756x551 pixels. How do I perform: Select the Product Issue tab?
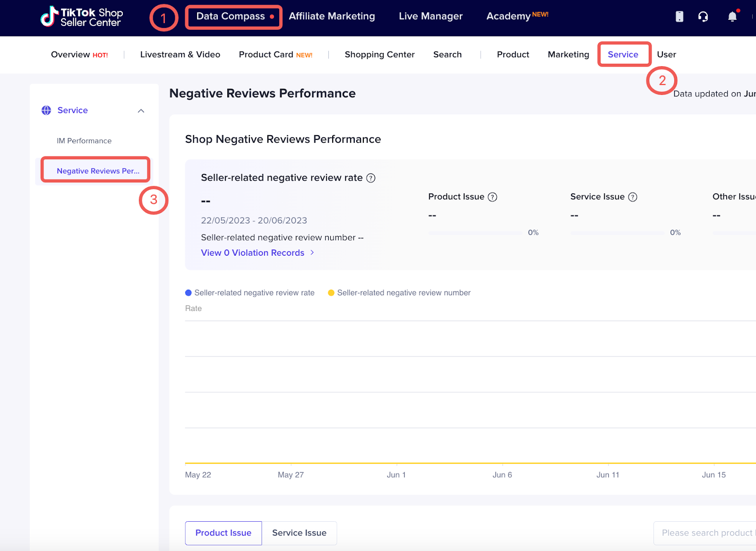click(x=223, y=533)
